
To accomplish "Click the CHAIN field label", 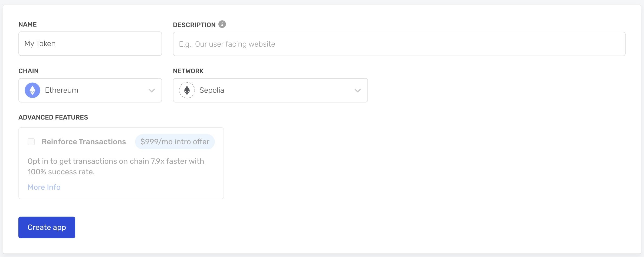I will [x=28, y=71].
